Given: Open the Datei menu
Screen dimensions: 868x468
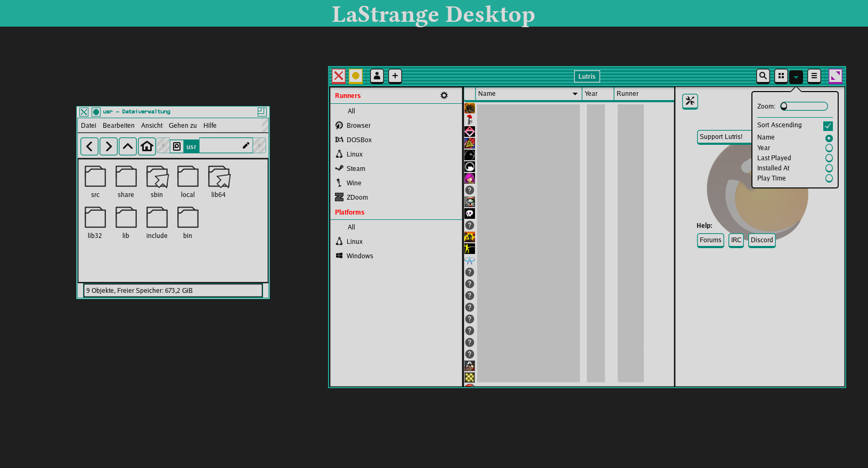Looking at the screenshot, I should [88, 126].
